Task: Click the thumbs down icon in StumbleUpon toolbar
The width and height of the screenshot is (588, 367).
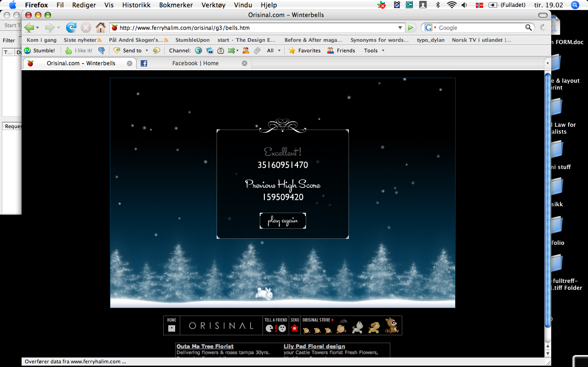Action: pos(101,51)
